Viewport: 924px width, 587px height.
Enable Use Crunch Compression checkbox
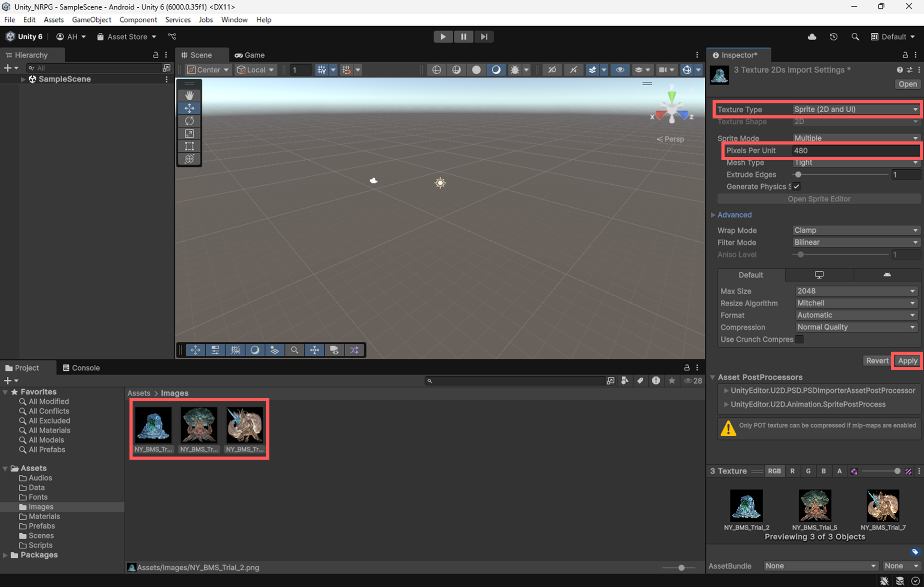pos(799,339)
